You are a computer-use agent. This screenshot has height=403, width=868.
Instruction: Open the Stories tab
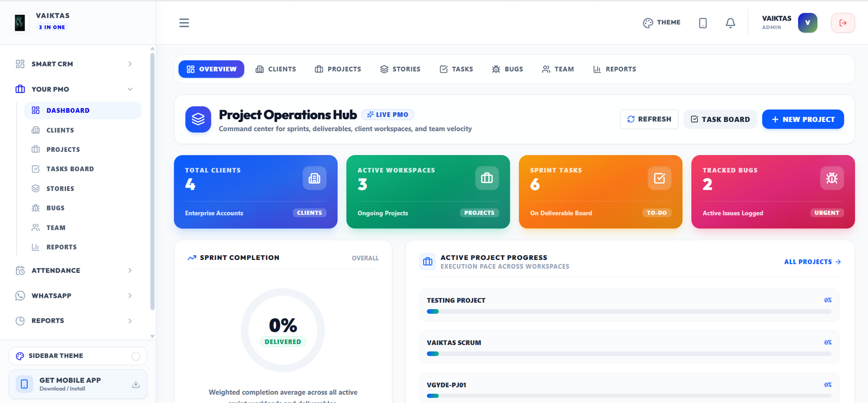[x=400, y=69]
